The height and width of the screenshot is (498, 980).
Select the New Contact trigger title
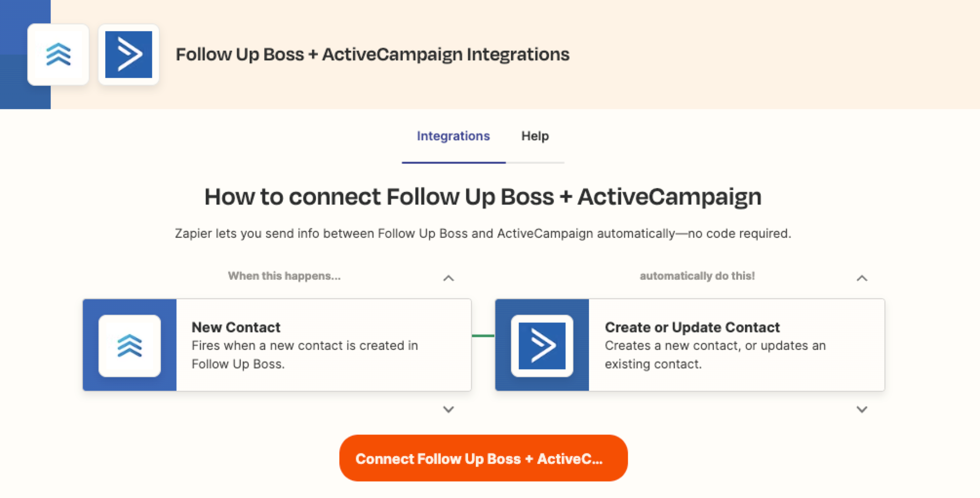(x=236, y=327)
